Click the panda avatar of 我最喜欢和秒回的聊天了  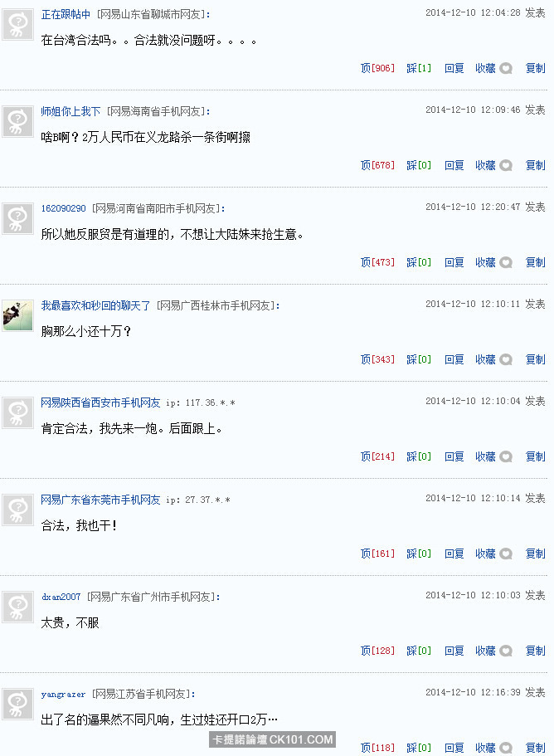(x=17, y=316)
